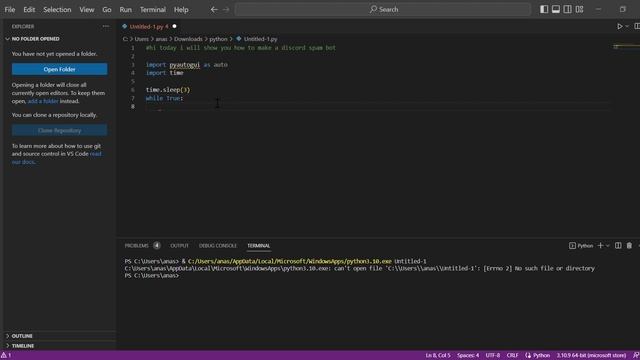This screenshot has width=640, height=360.
Task: Select the 3.10.9 64-bit interpreter
Action: pos(591,355)
